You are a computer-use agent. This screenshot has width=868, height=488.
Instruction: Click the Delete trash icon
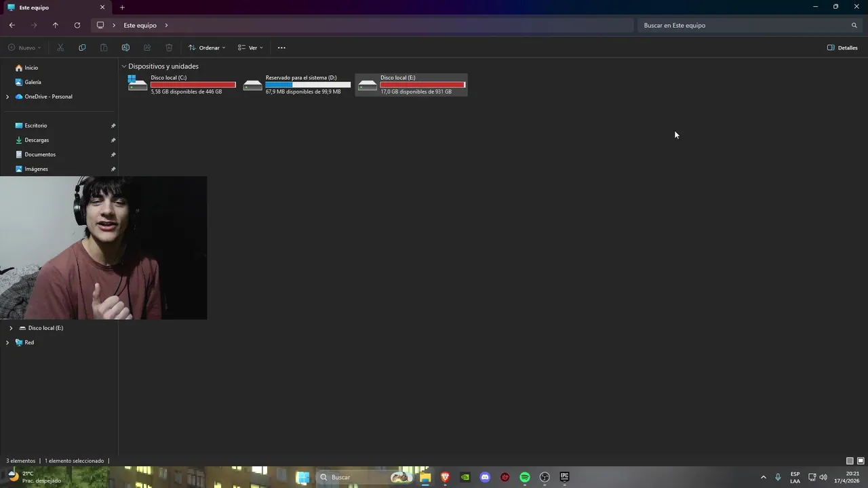pyautogui.click(x=169, y=47)
